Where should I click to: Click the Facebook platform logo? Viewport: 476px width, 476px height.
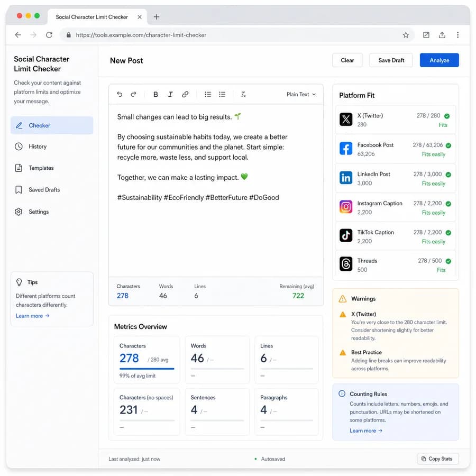coord(346,149)
